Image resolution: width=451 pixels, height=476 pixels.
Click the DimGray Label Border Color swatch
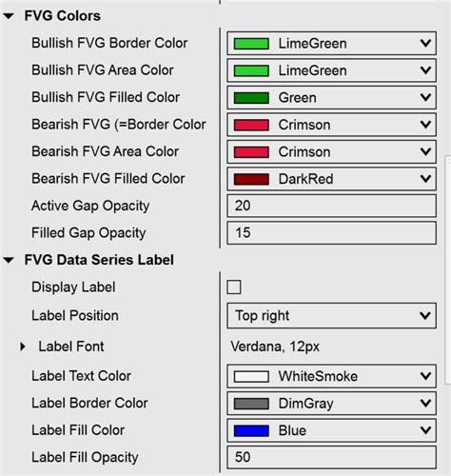[251, 404]
